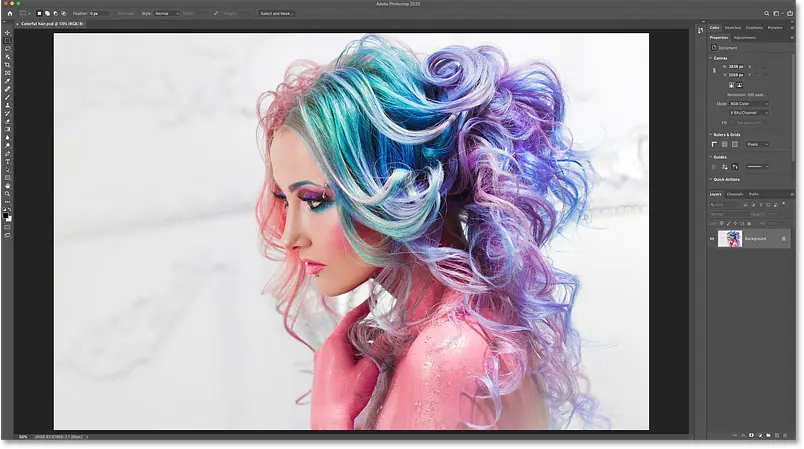
Task: Open the guides line style dropdown
Action: pos(757,167)
